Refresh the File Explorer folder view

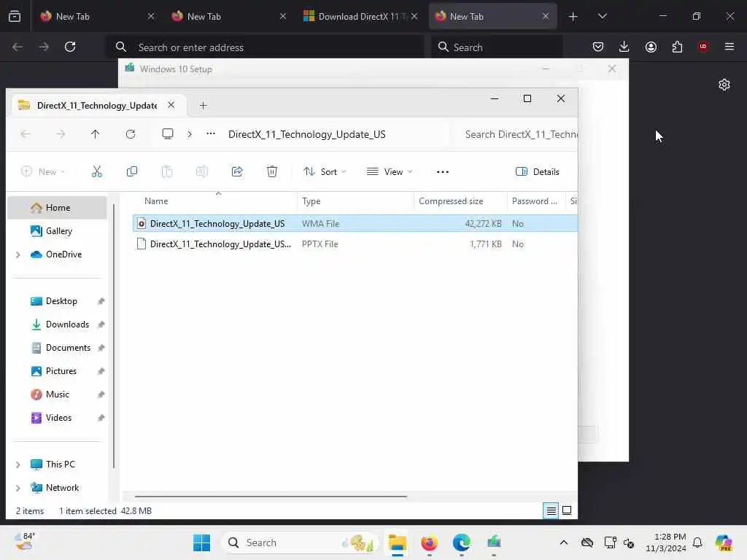[x=131, y=134]
